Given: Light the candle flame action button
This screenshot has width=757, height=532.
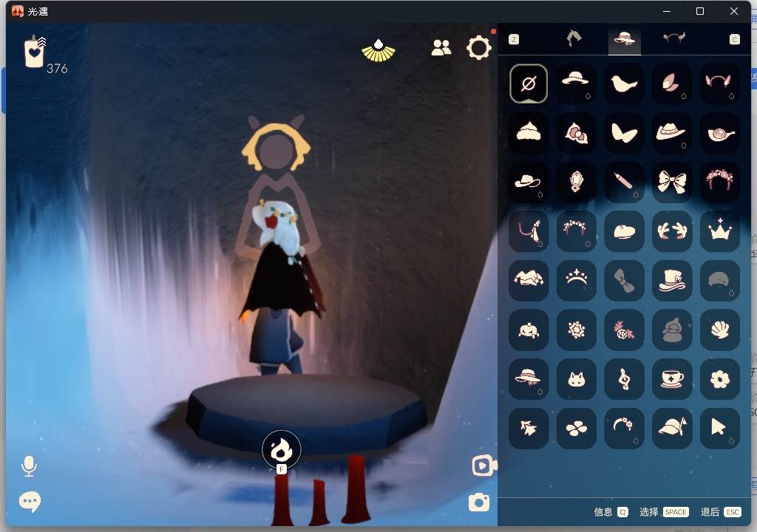Looking at the screenshot, I should [282, 450].
